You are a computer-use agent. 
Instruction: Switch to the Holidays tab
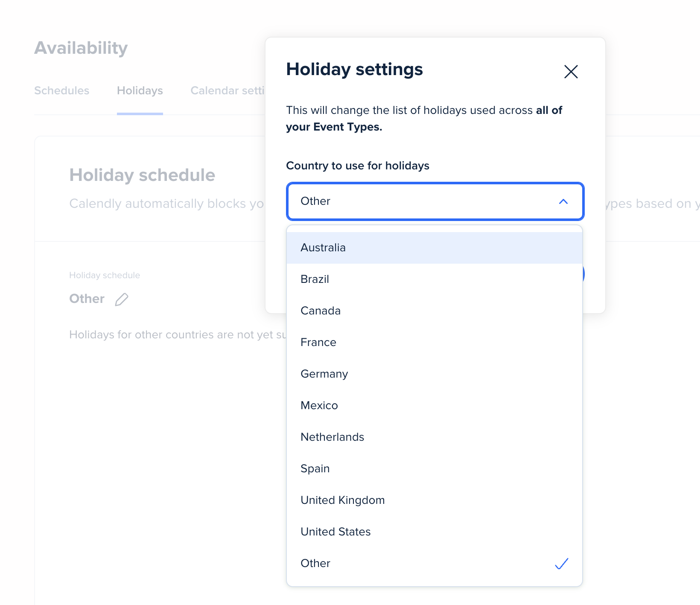pos(140,91)
